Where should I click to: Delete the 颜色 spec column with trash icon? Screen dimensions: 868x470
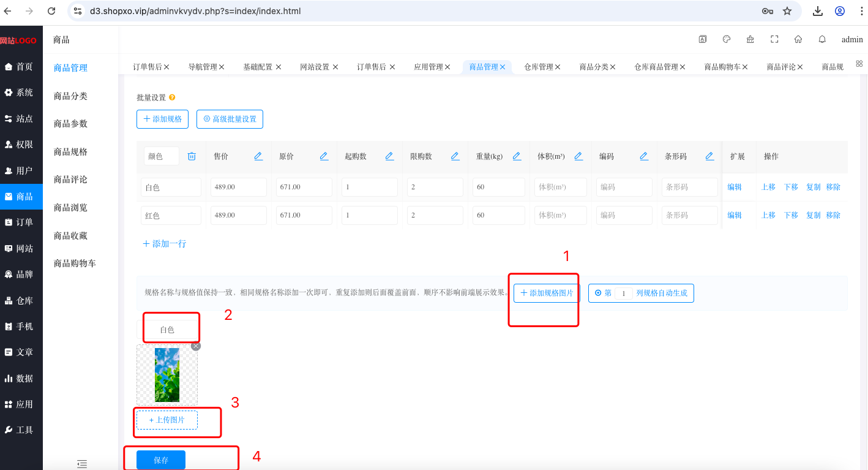point(192,156)
